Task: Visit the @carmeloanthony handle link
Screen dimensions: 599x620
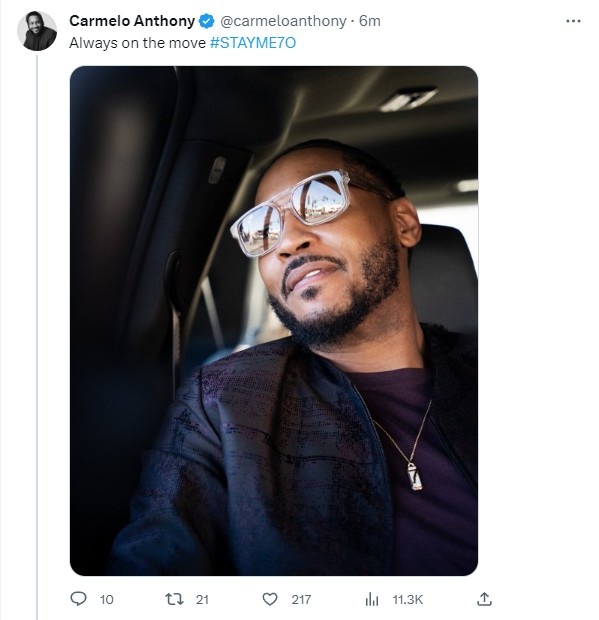Action: tap(283, 21)
